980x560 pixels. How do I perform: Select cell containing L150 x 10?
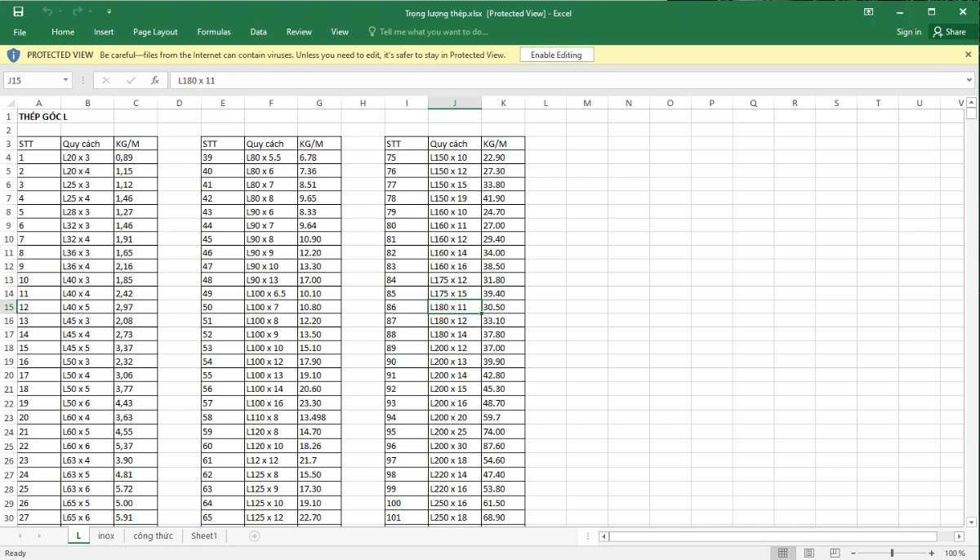click(455, 157)
